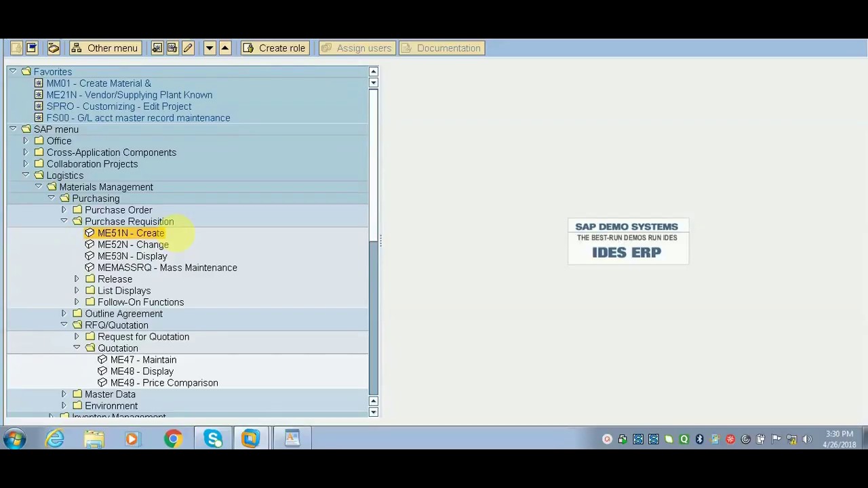The height and width of the screenshot is (488, 868).
Task: Expand the Office folder
Action: [x=26, y=141]
